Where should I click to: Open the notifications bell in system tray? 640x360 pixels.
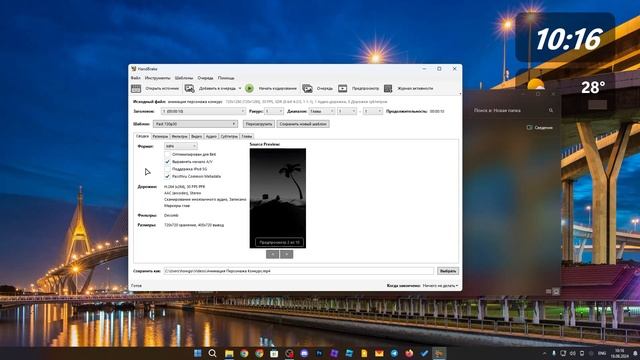635,353
